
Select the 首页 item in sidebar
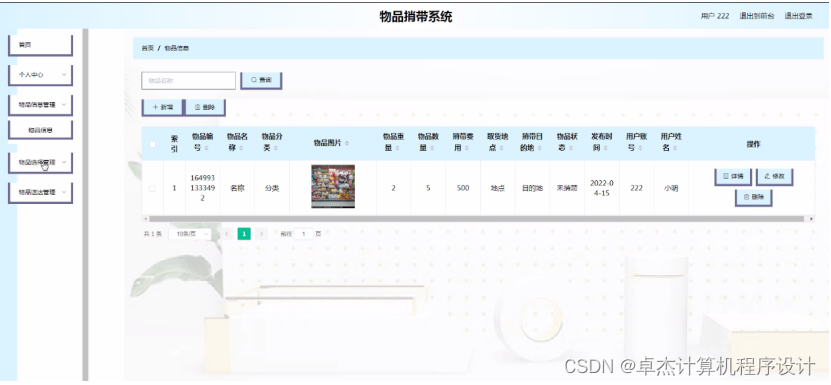click(40, 45)
